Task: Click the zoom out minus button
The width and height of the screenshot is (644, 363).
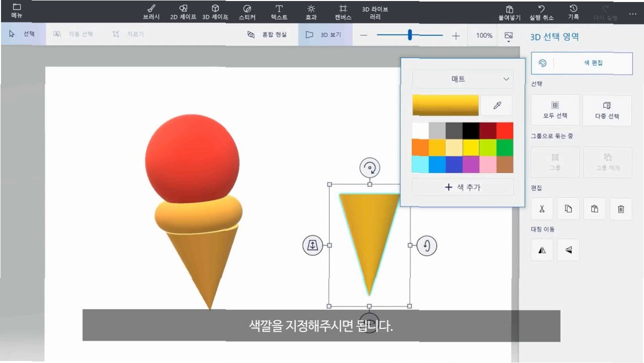Action: (364, 35)
